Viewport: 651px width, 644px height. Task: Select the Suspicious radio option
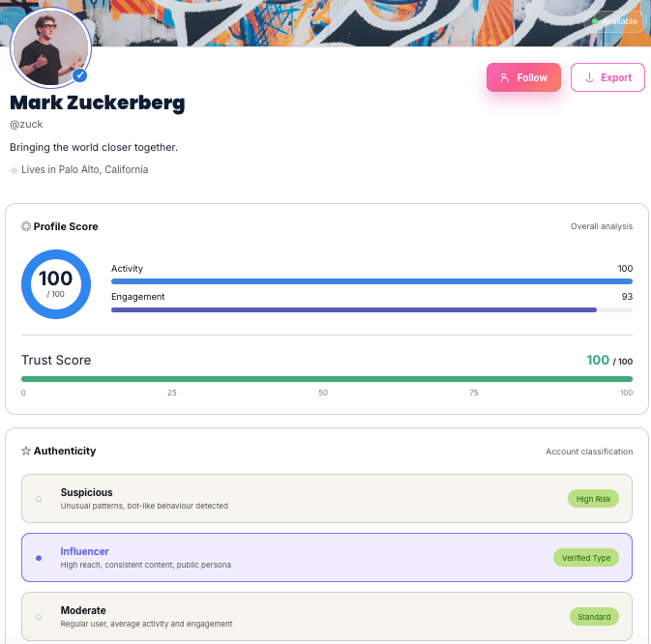tap(39, 499)
